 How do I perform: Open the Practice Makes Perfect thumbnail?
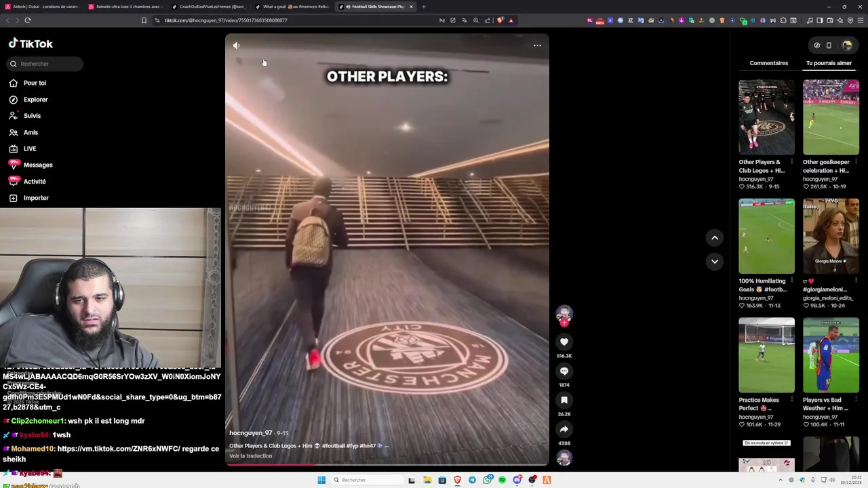tap(766, 355)
